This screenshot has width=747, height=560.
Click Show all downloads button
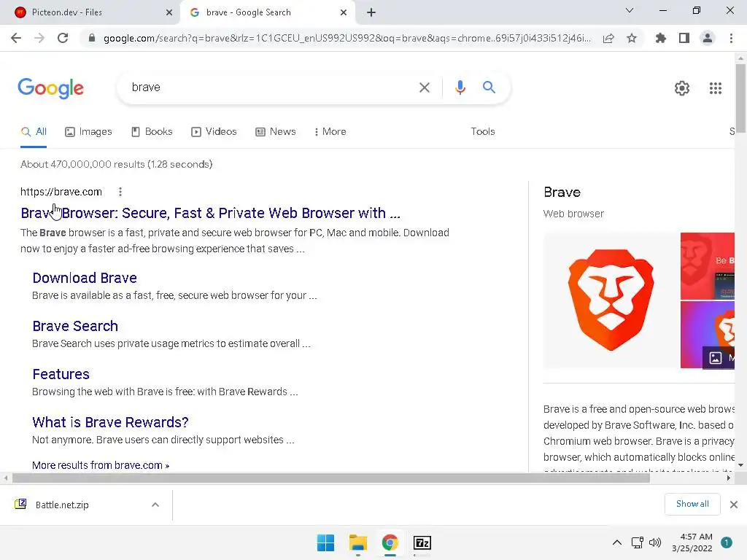[692, 504]
